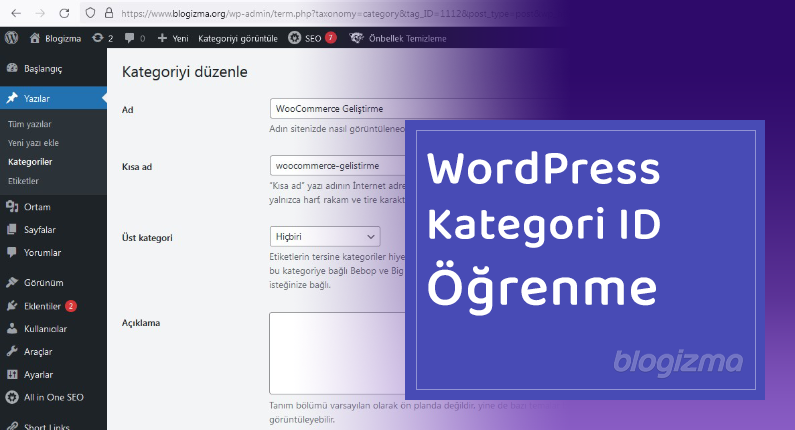Click the Yorumlar comment icon
The height and width of the screenshot is (430, 795).
click(12, 252)
